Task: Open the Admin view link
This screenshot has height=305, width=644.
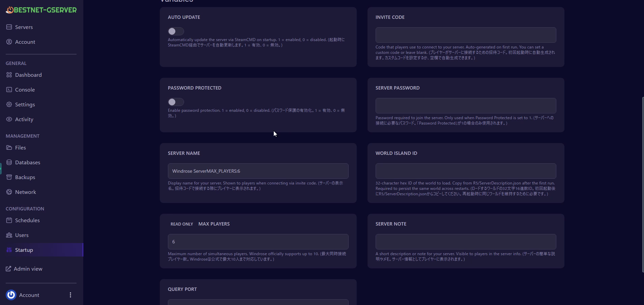Action: click(x=28, y=269)
